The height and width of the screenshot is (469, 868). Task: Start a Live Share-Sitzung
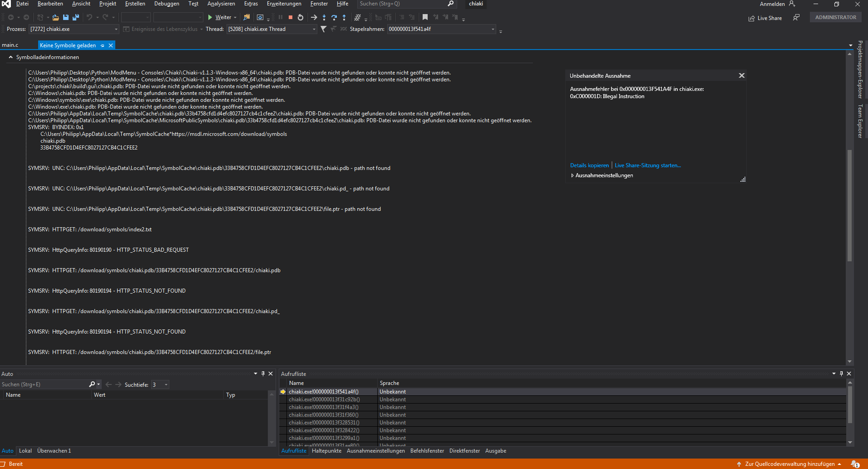(647, 165)
